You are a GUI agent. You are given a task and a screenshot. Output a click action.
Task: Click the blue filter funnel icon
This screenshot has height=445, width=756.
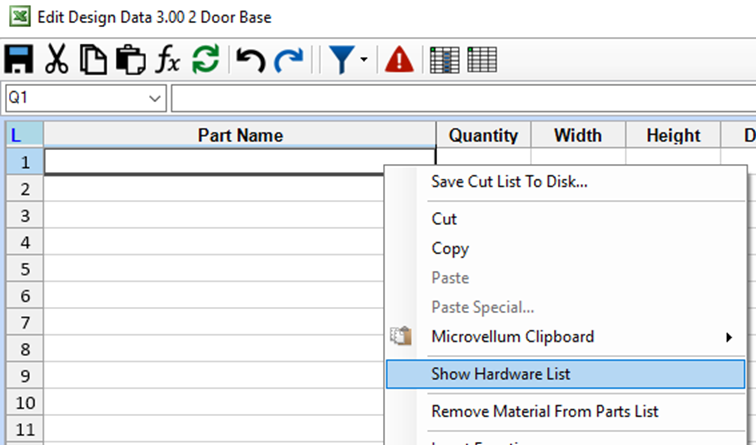[x=342, y=60]
